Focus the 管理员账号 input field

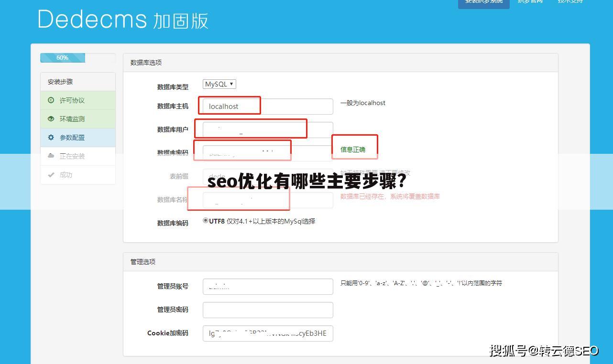[x=268, y=286]
